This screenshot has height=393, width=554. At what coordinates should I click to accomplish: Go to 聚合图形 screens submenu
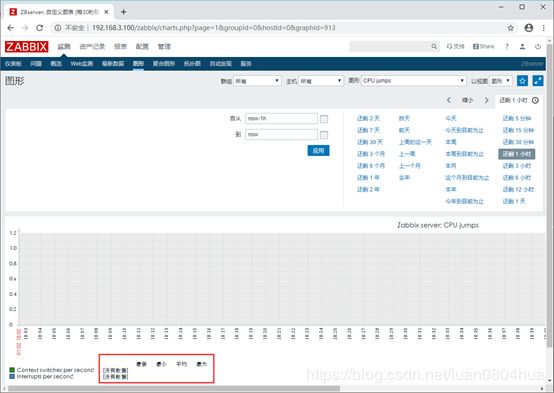tap(164, 64)
